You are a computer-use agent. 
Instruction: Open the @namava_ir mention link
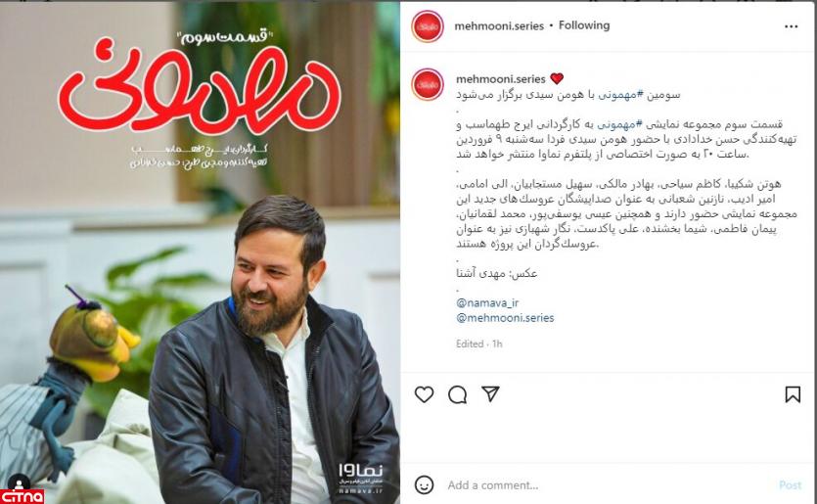[x=487, y=302]
